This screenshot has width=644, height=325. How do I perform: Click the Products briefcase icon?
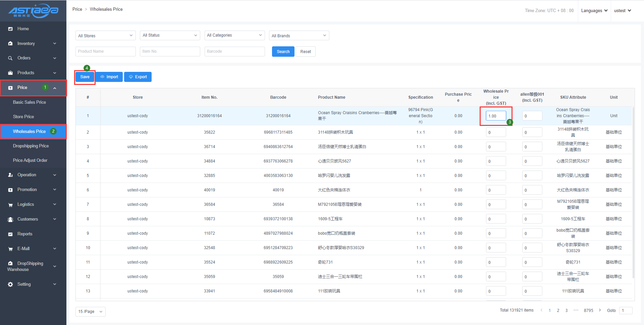click(x=10, y=73)
